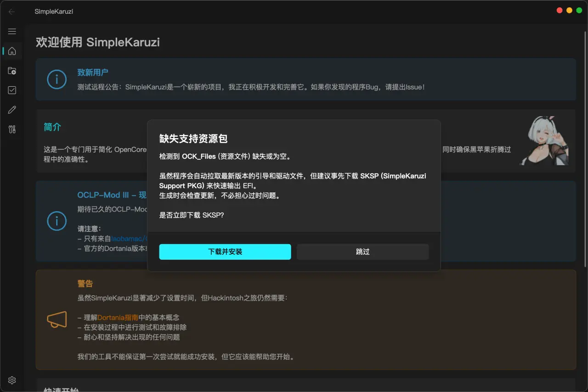Screen dimensions: 588x392
Task: Click the info icon beside 致新用户
Action: tap(57, 79)
